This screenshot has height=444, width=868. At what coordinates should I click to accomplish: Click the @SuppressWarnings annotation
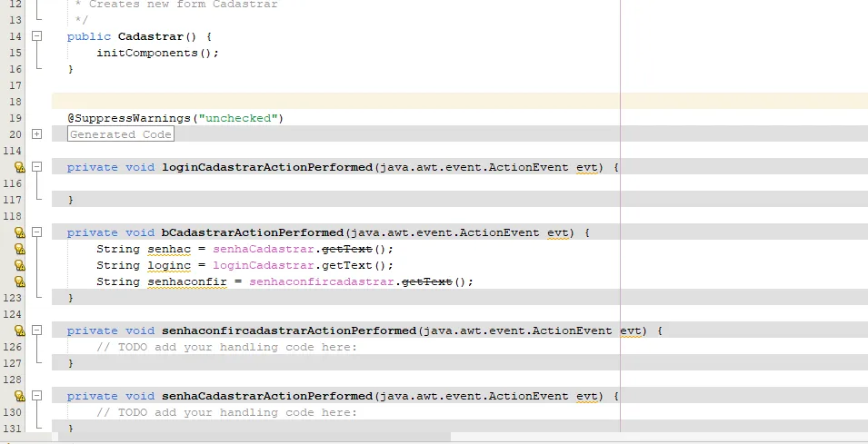point(129,118)
